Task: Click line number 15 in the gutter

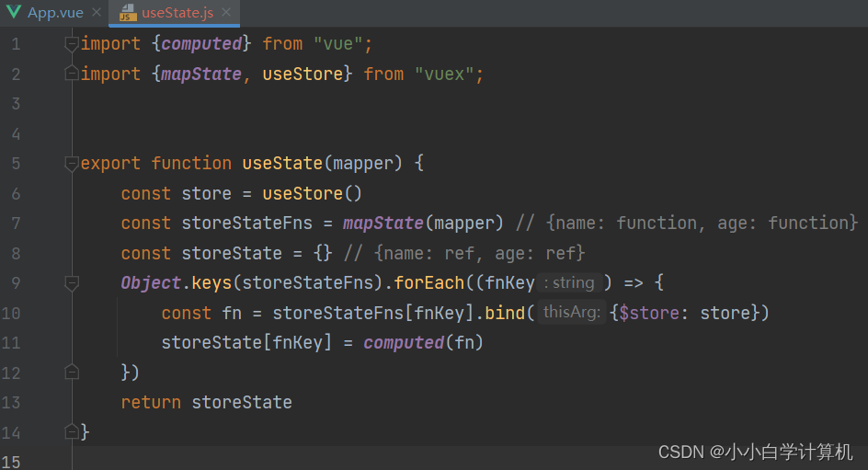Action: point(11,463)
